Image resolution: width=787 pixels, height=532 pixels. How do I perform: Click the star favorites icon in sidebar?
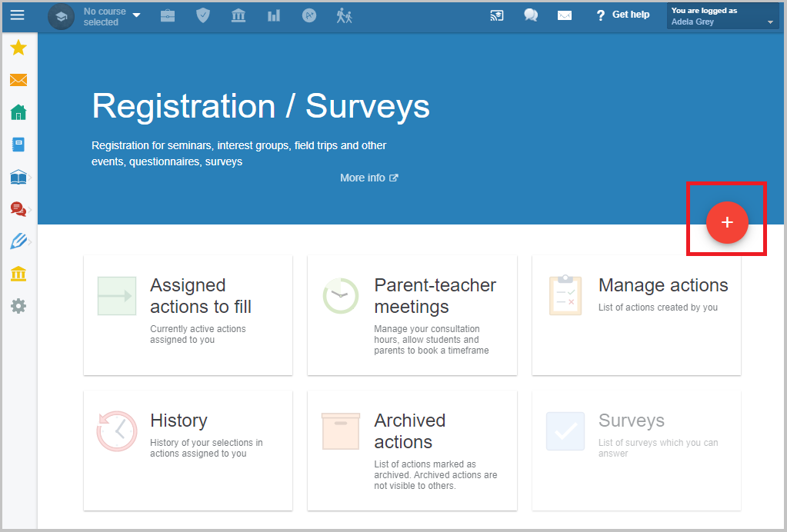18,48
